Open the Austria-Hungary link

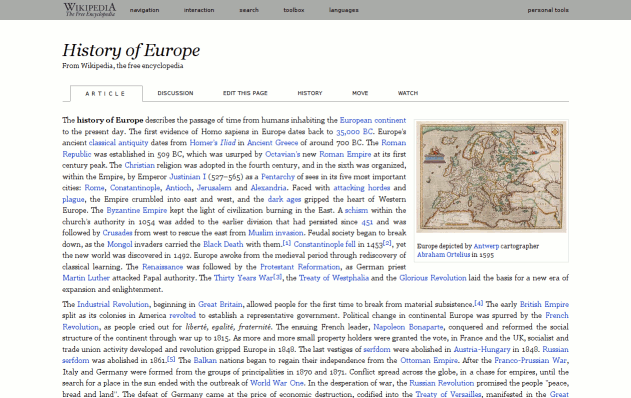click(x=482, y=349)
